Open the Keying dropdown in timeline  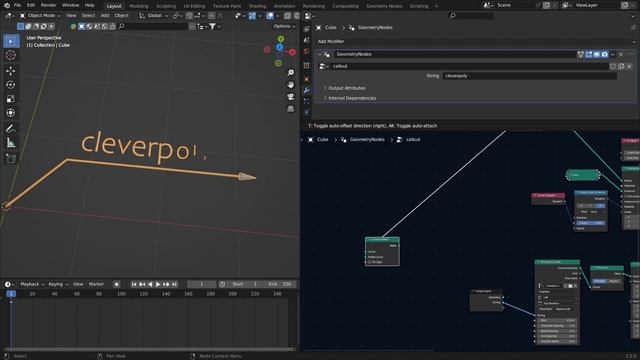pyautogui.click(x=58, y=284)
